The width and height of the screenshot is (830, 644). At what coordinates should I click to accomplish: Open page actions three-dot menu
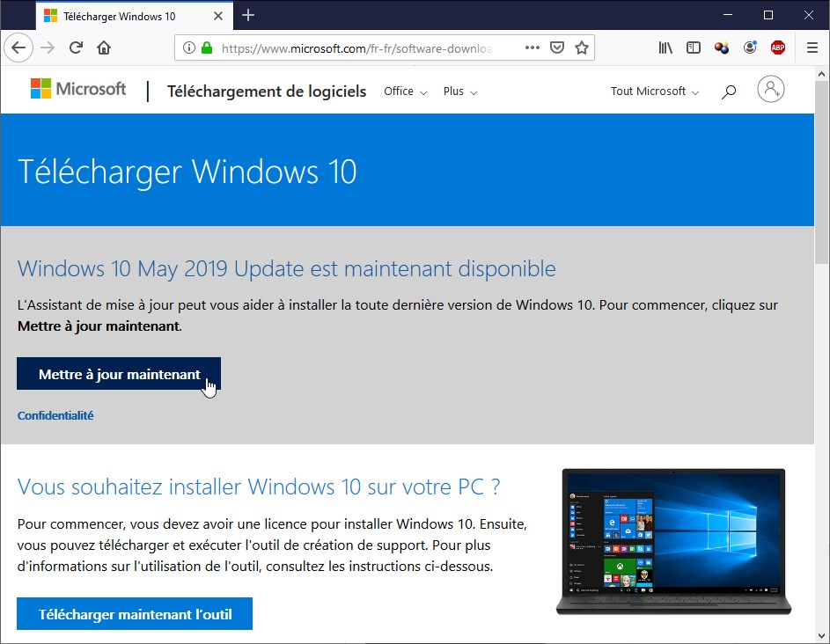(532, 48)
